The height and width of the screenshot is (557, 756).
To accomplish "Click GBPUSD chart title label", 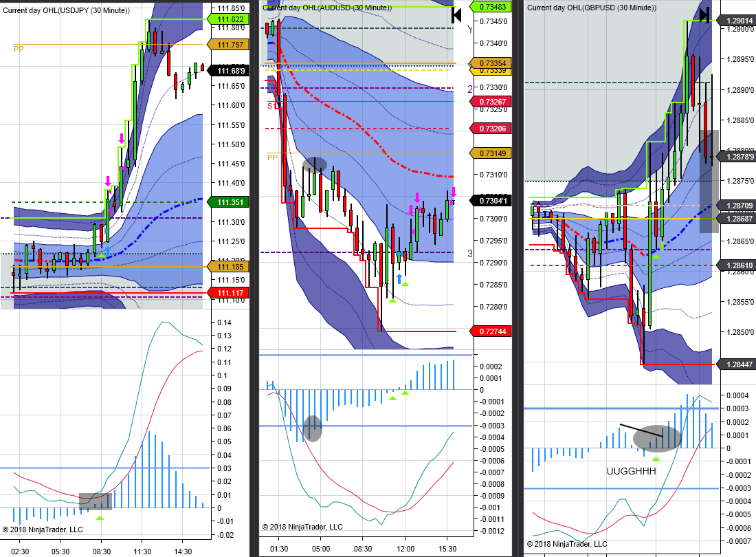I will [592, 8].
